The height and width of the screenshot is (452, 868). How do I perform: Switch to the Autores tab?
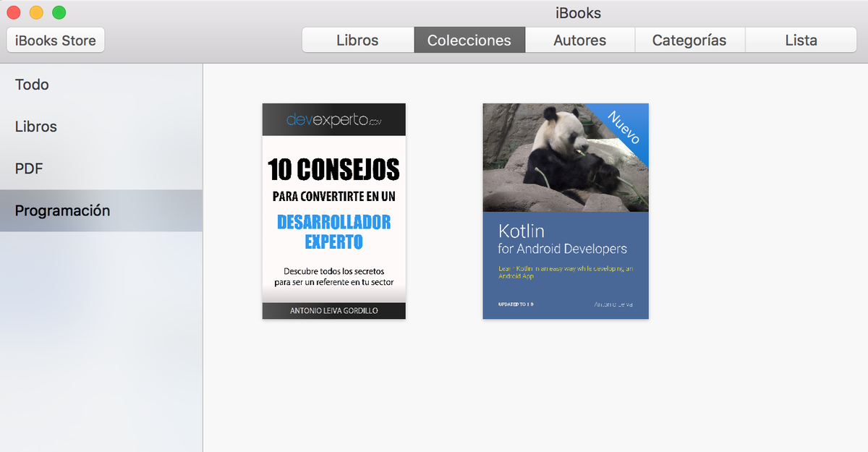click(x=580, y=40)
